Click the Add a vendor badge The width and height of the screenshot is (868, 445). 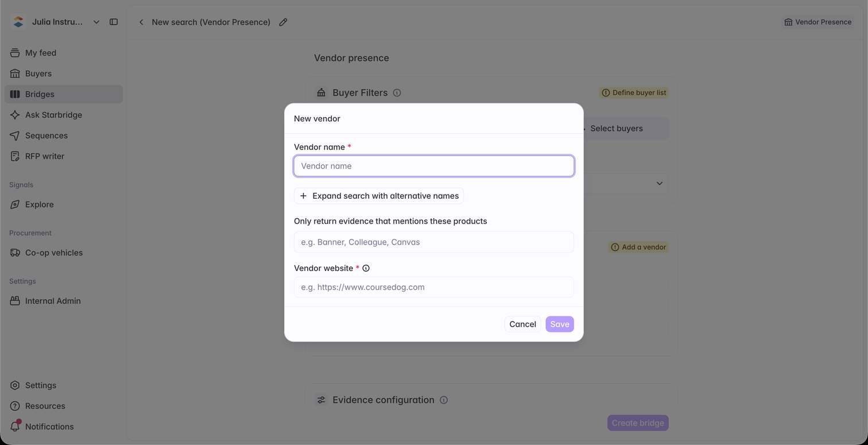638,247
